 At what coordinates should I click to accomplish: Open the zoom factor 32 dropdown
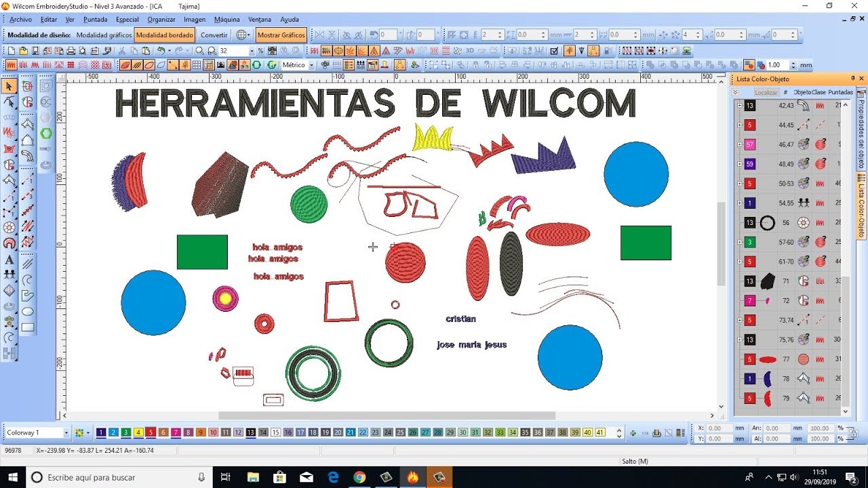coord(252,51)
